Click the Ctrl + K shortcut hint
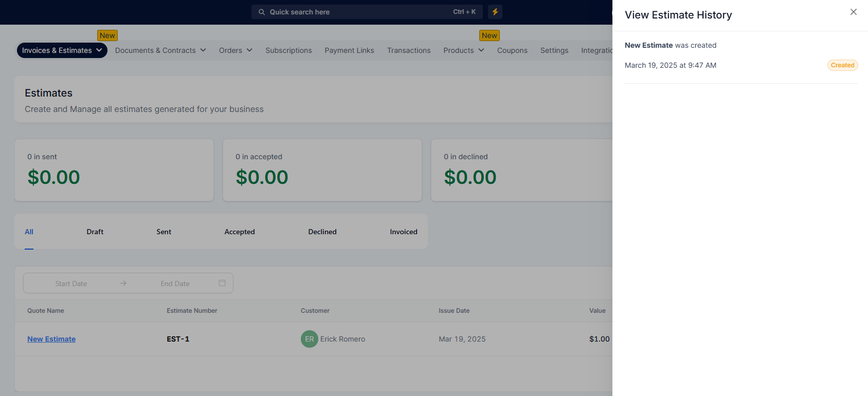Image resolution: width=868 pixels, height=396 pixels. 464,12
